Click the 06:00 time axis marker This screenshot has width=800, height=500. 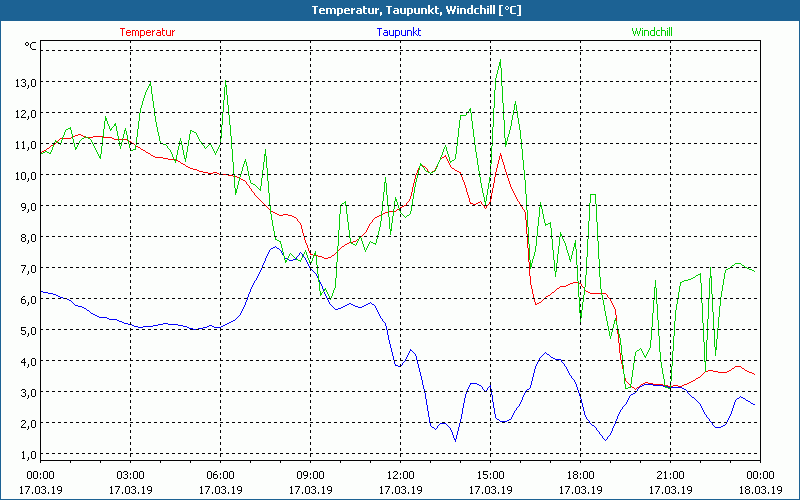coord(220,475)
